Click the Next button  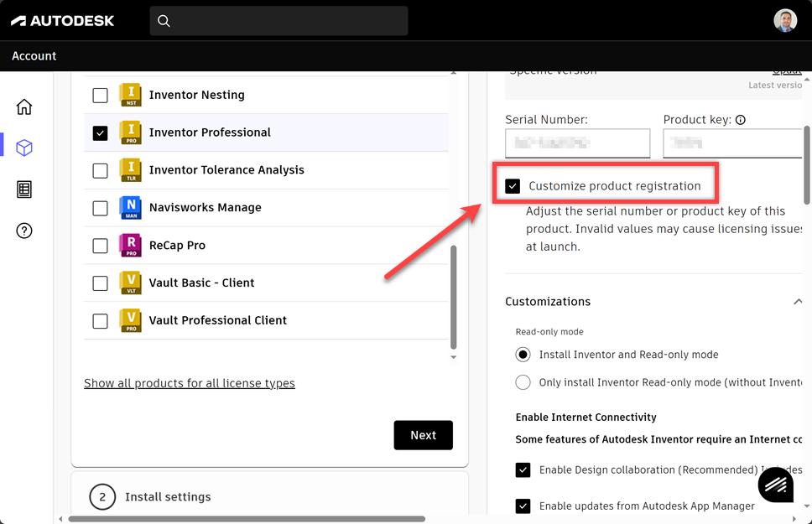(x=423, y=435)
